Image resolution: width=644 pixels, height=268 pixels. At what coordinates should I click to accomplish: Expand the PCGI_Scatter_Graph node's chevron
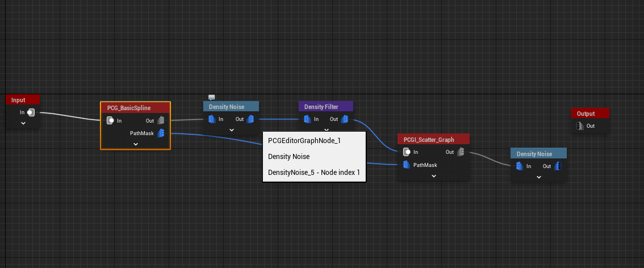pos(434,176)
